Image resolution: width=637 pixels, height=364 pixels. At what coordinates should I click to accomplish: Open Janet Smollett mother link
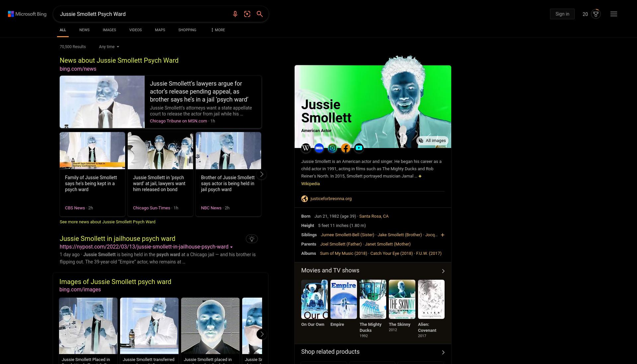[388, 244]
